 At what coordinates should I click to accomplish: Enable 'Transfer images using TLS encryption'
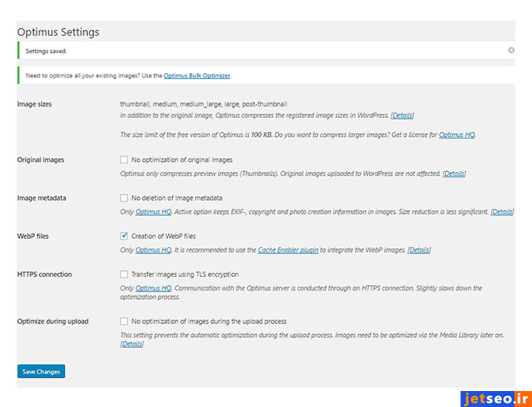[124, 274]
